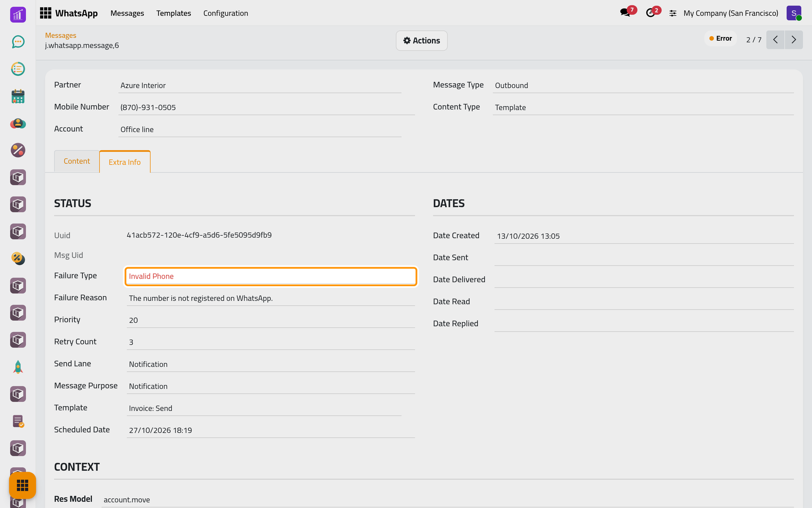Click the Failure Reason field
Image resolution: width=812 pixels, height=508 pixels.
tap(271, 298)
